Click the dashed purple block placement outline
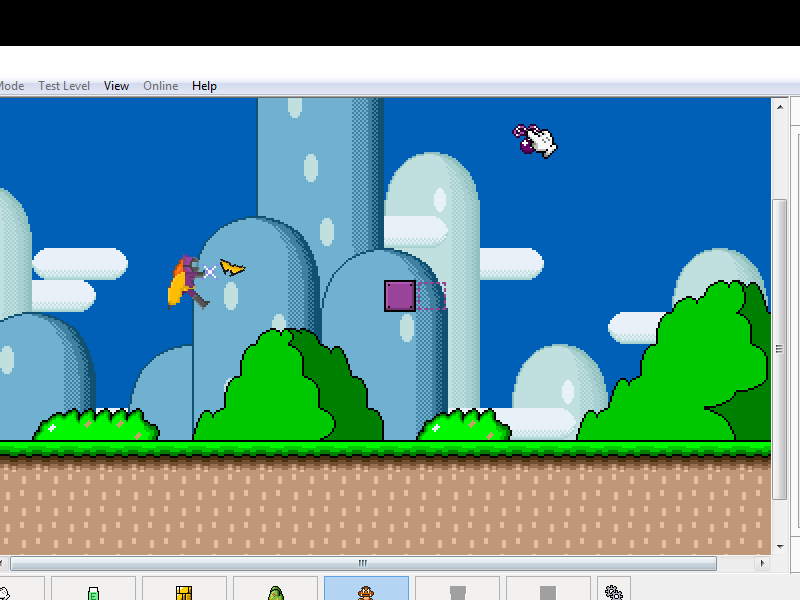 432,296
